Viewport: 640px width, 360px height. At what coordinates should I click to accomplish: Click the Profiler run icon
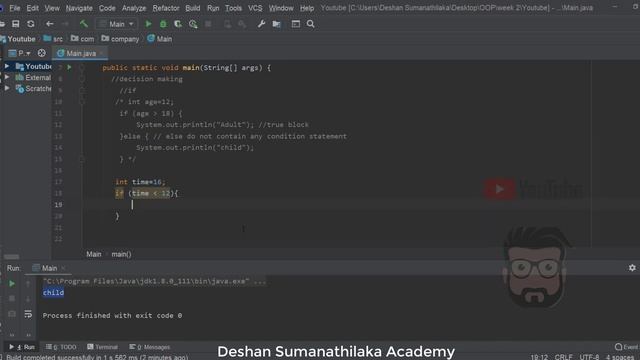pos(193,24)
